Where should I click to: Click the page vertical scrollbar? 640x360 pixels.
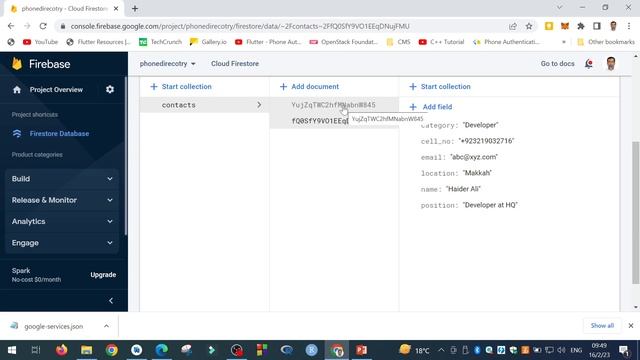pos(636,212)
